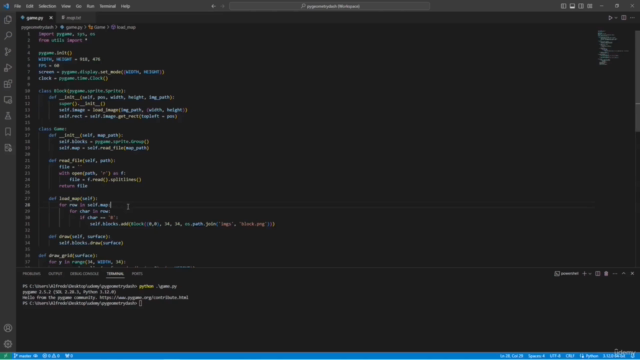Viewport: 640px width, 360px height.
Task: Open the Explorer view in activity bar
Action: click(x=8, y=20)
